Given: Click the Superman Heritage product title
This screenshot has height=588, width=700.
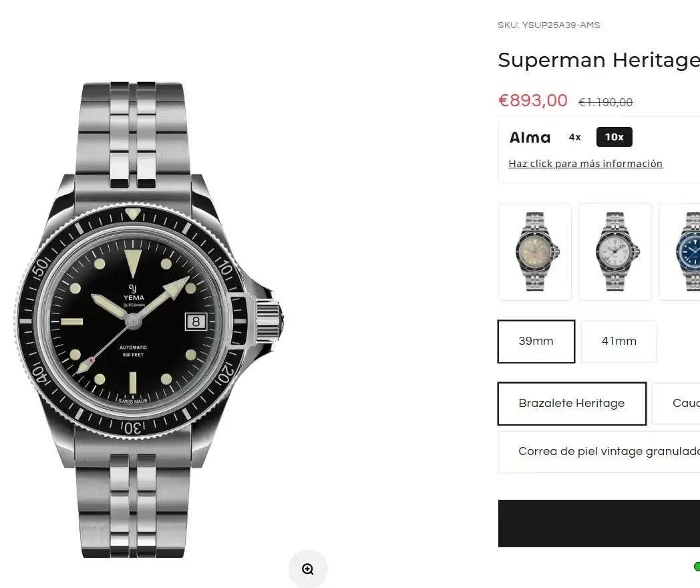Looking at the screenshot, I should (598, 60).
